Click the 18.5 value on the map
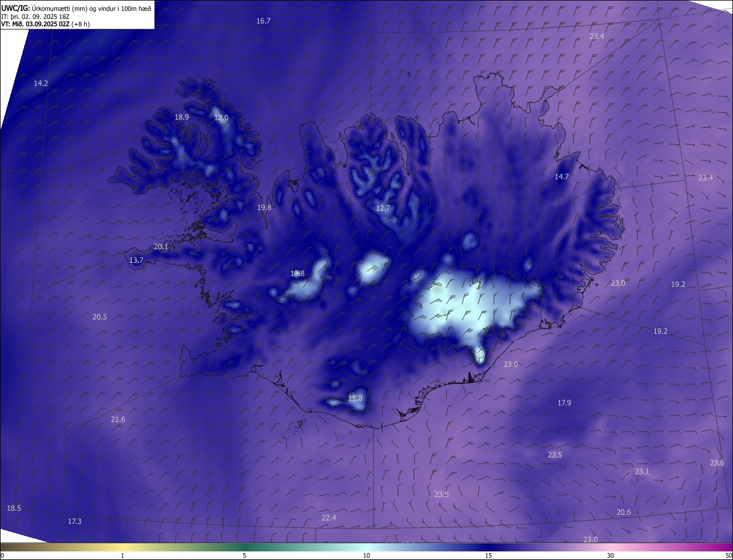Image resolution: width=733 pixels, height=560 pixels. coord(14,508)
